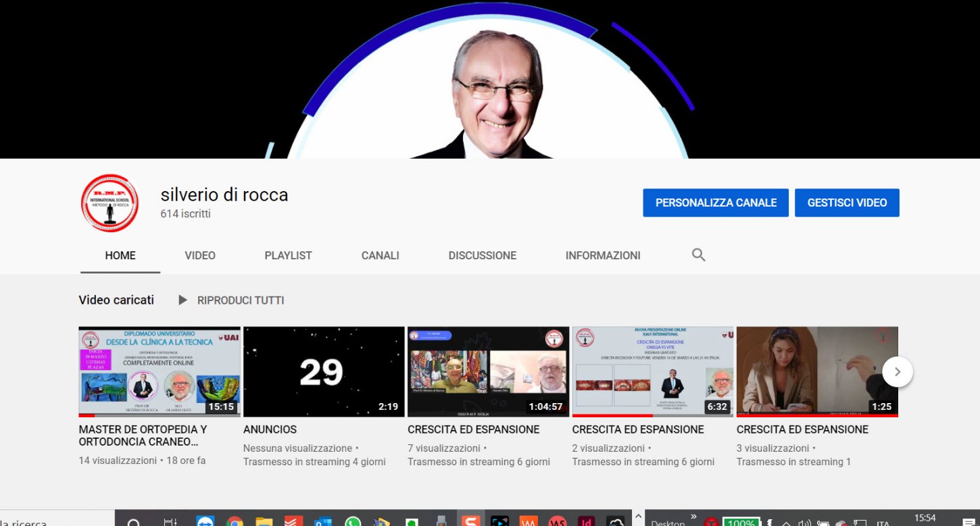Open Google Chrome from the taskbar

235,521
